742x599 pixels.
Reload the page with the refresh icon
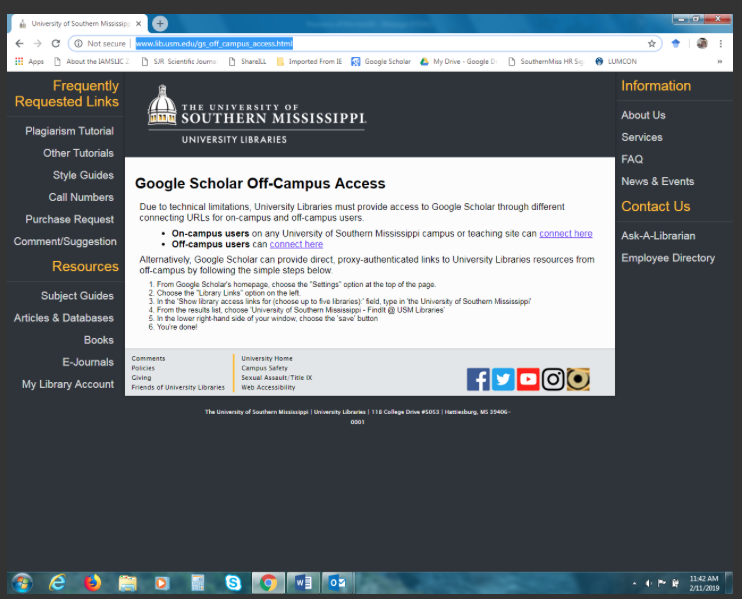click(x=56, y=44)
